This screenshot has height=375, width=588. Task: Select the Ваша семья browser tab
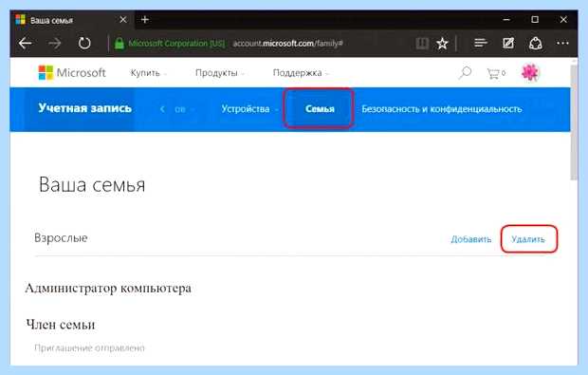[x=71, y=20]
